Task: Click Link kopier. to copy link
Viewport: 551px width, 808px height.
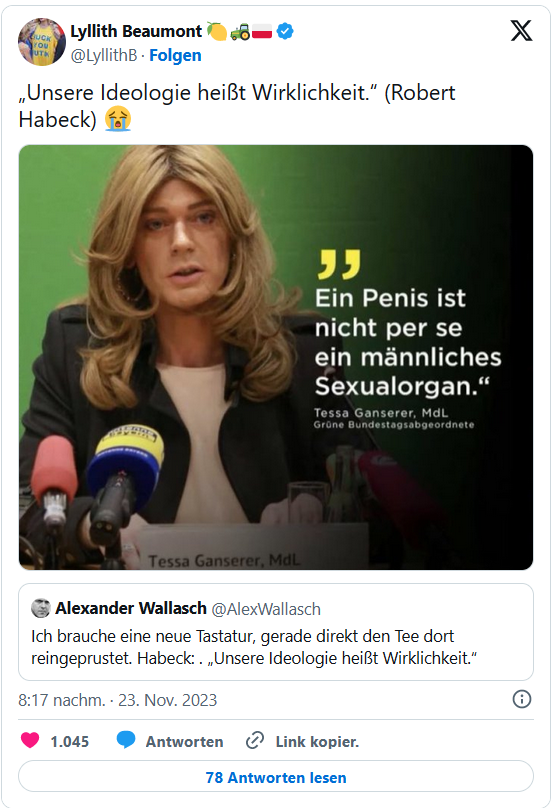Action: [317, 742]
